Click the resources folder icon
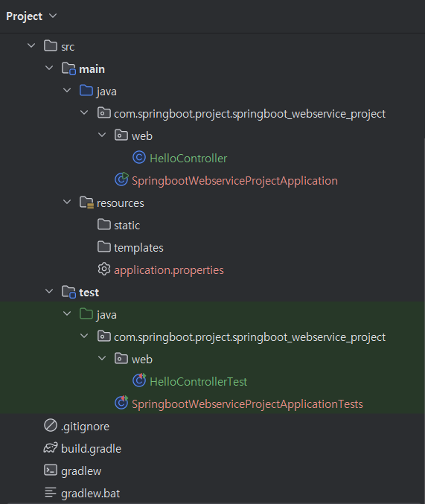The width and height of the screenshot is (425, 504). coord(86,202)
